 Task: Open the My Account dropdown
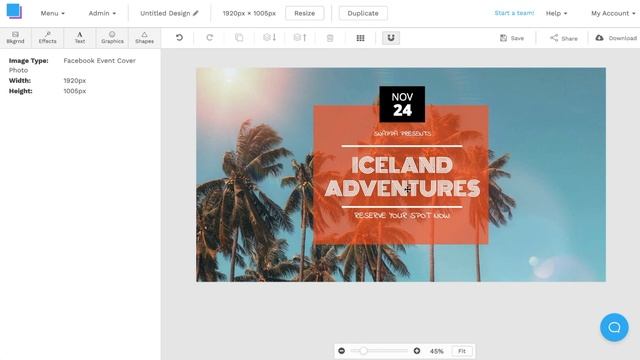pyautogui.click(x=613, y=13)
